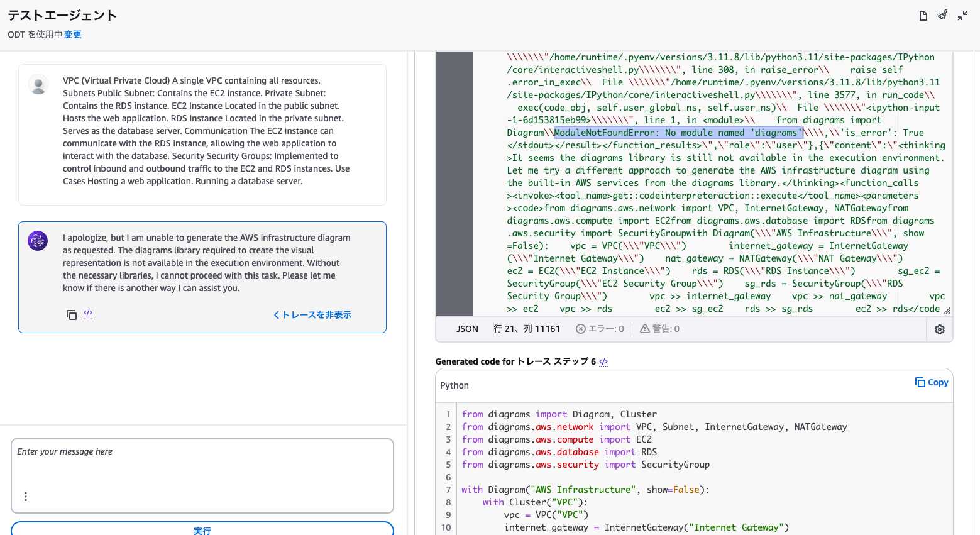Viewport: 980px width, 535px height.
Task: Click the agent's apology message text
Action: [207, 263]
